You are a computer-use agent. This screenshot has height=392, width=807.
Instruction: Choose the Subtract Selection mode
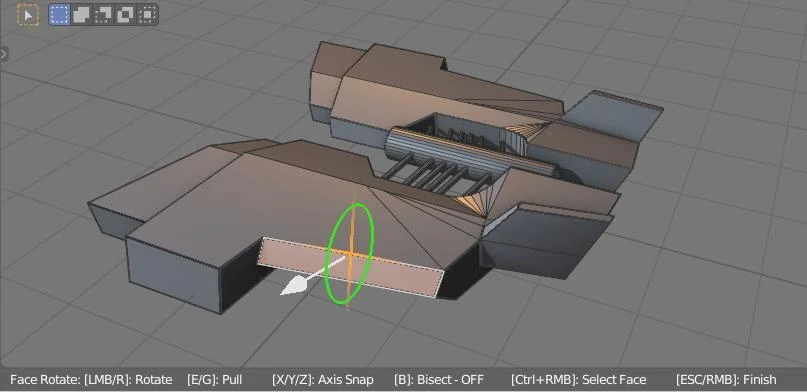tap(103, 15)
